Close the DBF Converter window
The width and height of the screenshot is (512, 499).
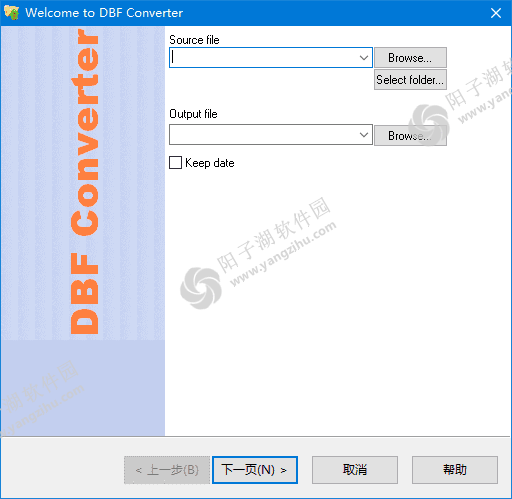[496, 13]
